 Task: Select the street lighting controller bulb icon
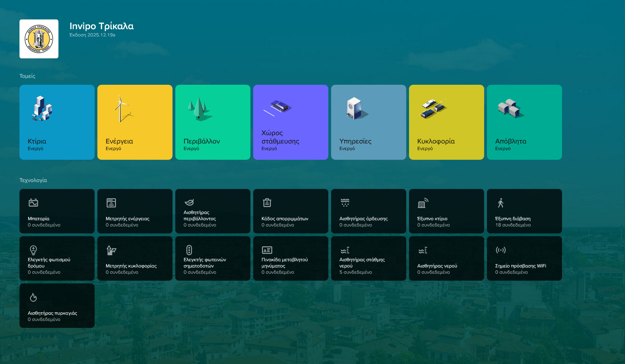33,250
